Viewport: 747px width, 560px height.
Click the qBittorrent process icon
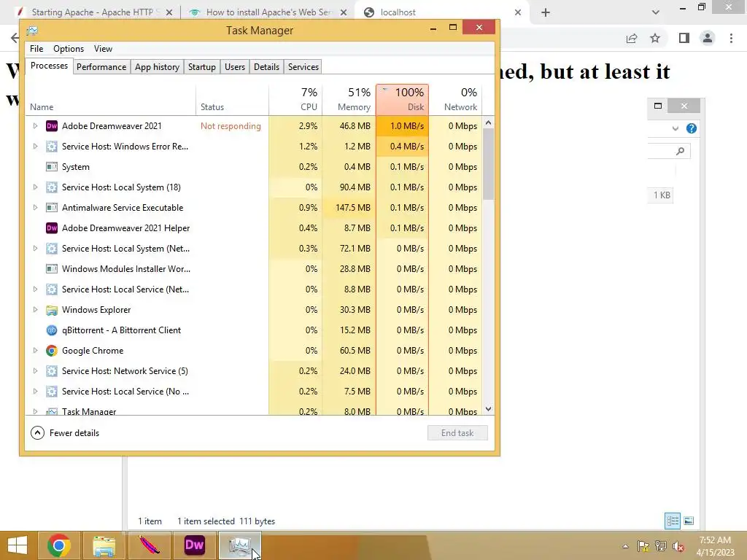[x=52, y=330]
